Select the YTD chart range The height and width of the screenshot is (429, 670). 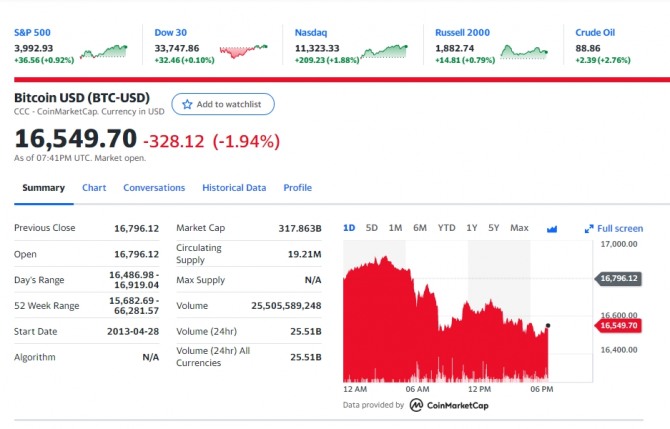coord(447,228)
